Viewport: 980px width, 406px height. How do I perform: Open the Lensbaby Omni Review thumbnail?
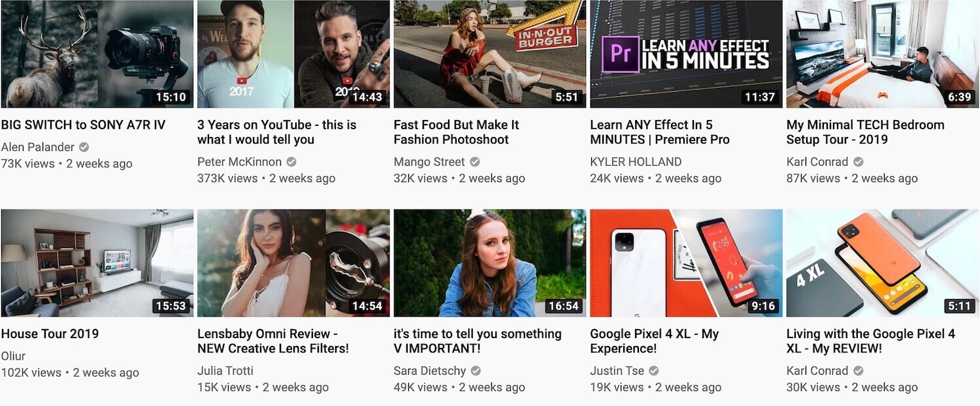click(x=293, y=263)
